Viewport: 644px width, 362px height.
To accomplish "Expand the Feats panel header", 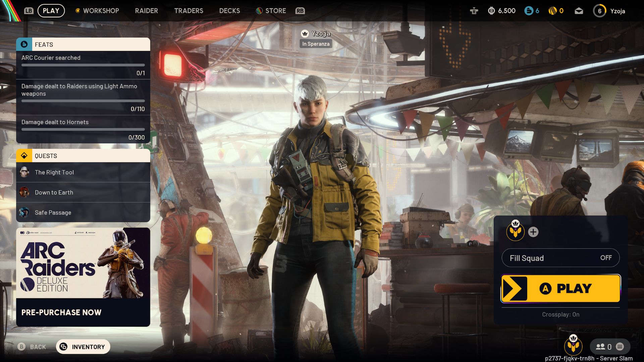I will click(83, 45).
